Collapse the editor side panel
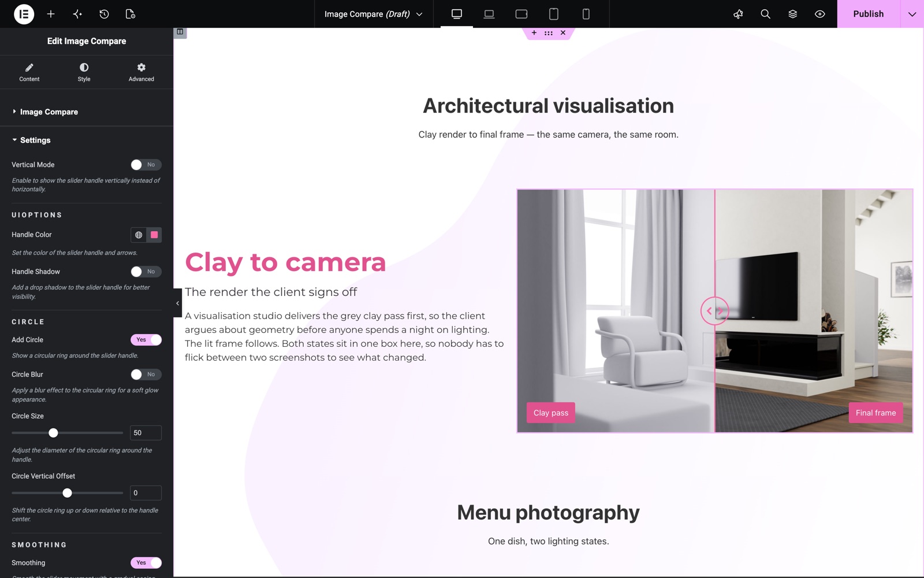 point(177,303)
